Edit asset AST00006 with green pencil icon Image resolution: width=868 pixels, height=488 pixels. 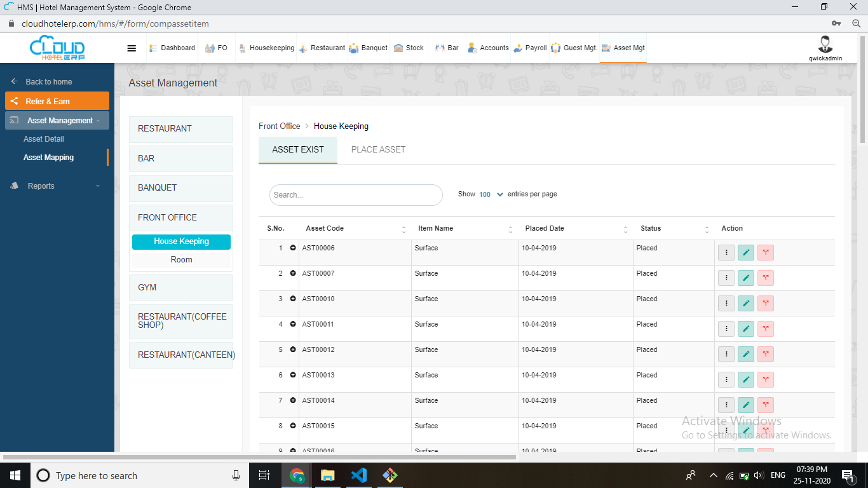(x=746, y=252)
